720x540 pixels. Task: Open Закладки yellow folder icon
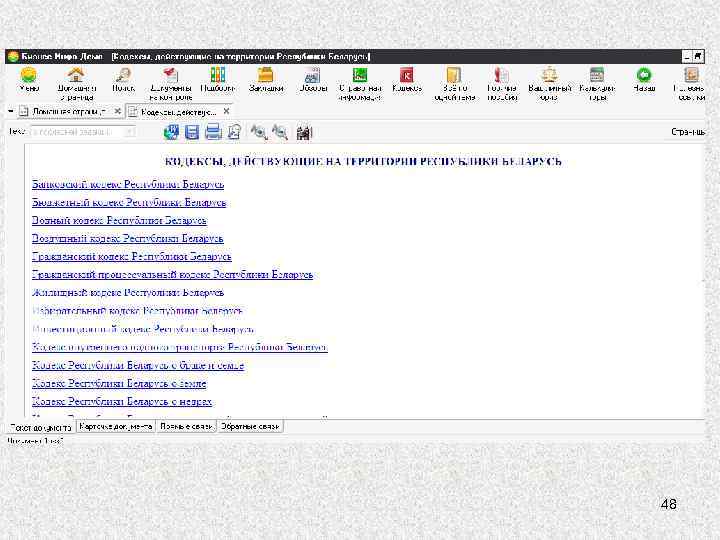coord(265,75)
